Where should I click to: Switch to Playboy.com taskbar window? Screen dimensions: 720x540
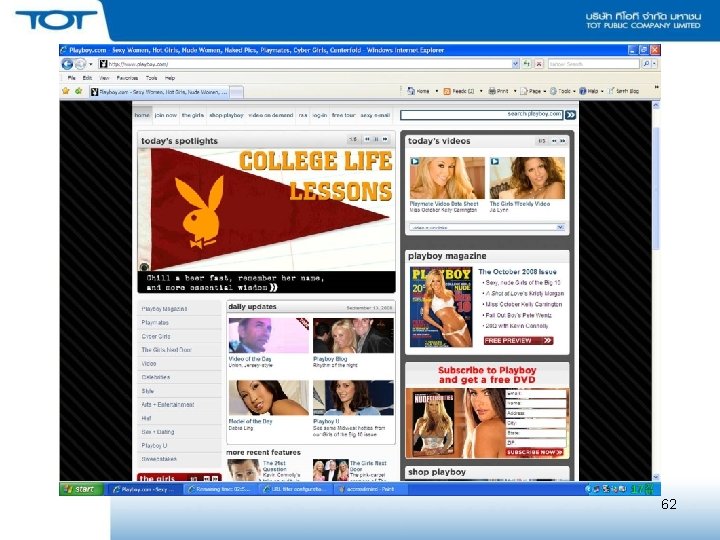click(144, 489)
